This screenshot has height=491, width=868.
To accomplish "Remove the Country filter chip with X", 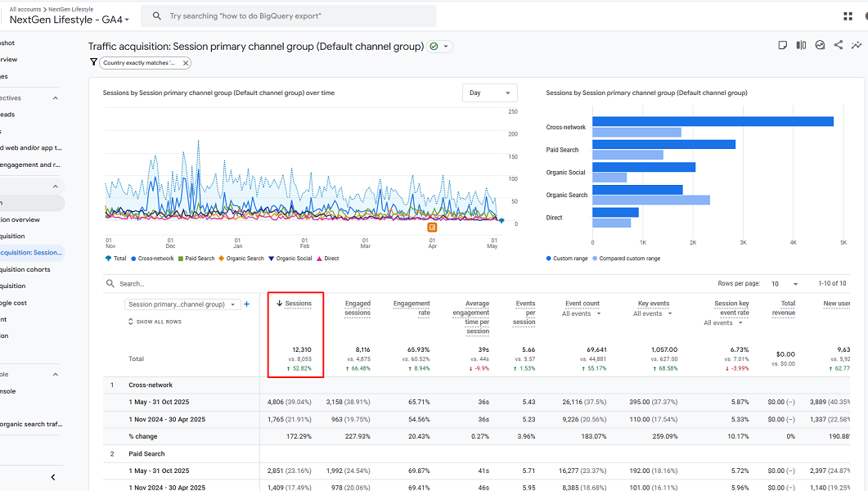I will [x=186, y=63].
